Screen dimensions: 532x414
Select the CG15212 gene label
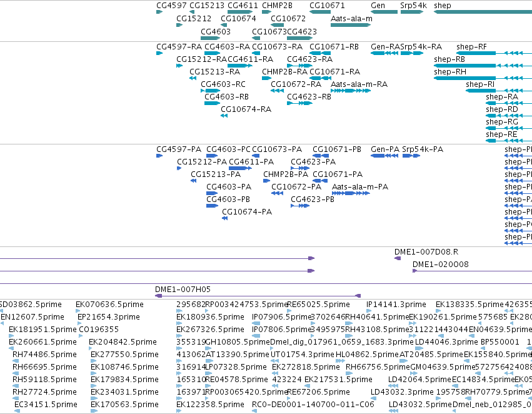click(x=194, y=18)
